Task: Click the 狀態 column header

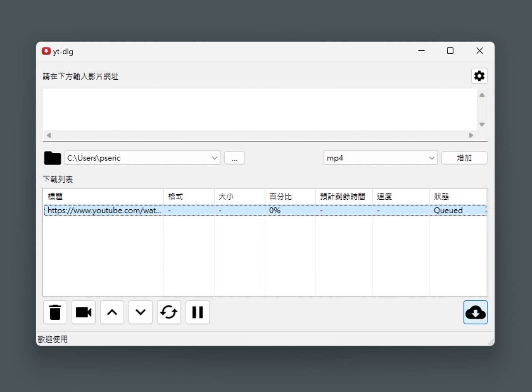Action: click(458, 196)
